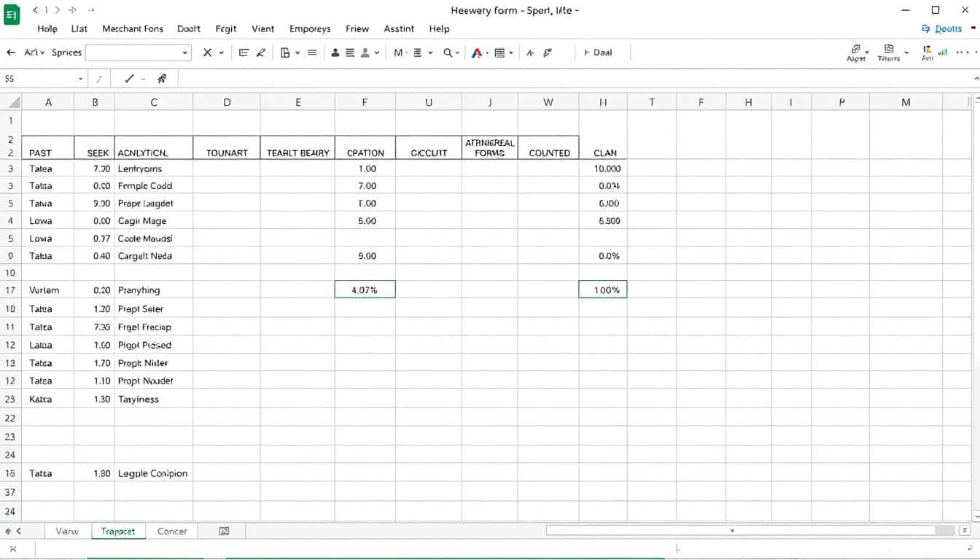This screenshot has height=560, width=980.
Task: Open the Help menu
Action: pos(439,29)
